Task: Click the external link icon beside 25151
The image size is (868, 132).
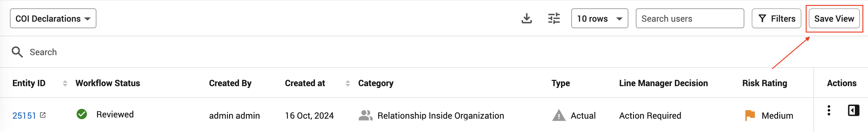Action: coord(42,115)
